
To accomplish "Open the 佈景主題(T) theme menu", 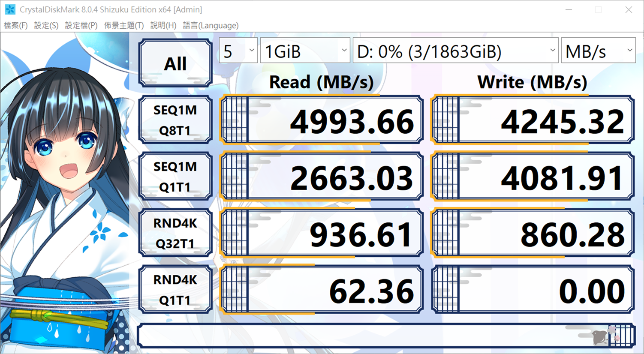I will [124, 25].
